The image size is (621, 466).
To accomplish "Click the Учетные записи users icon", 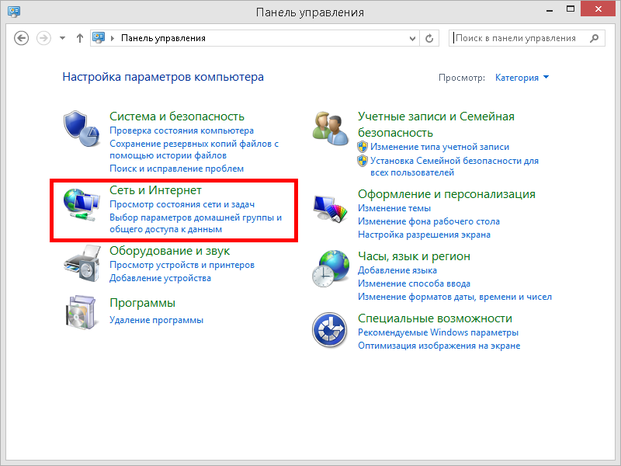I will point(331,130).
